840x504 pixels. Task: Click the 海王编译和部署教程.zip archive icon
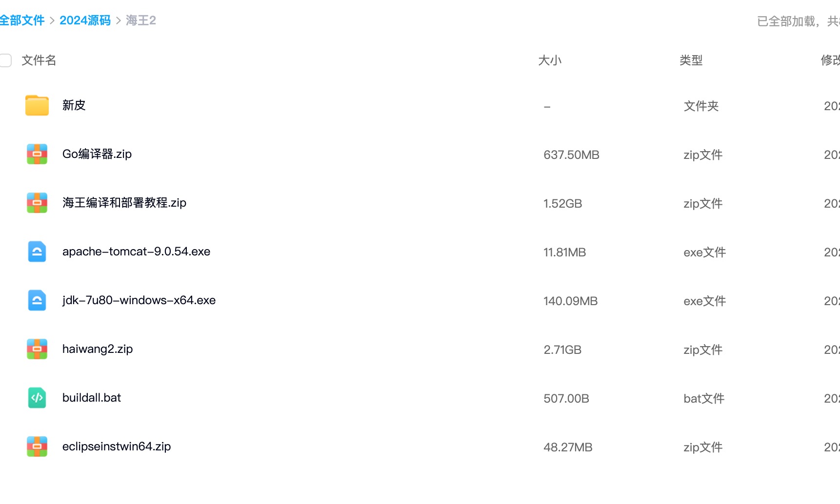[x=37, y=203]
